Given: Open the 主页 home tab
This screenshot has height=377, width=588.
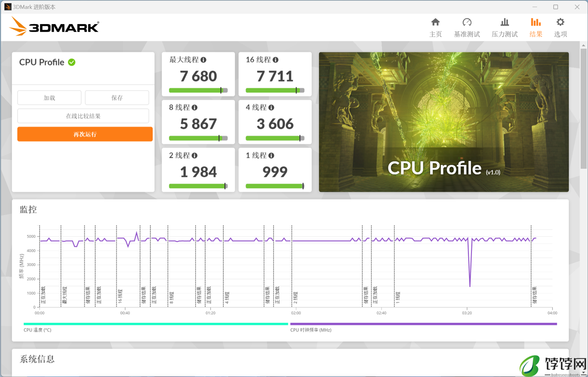Looking at the screenshot, I should pos(435,28).
